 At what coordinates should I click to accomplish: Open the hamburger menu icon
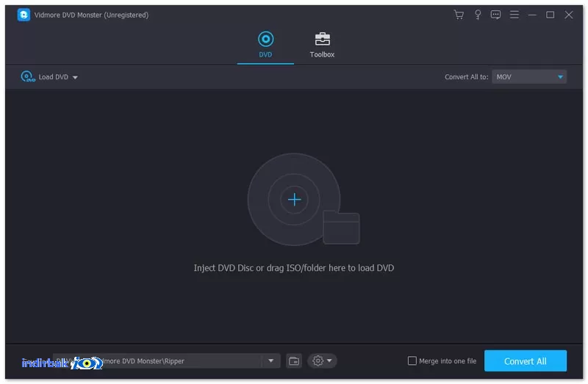pyautogui.click(x=514, y=15)
